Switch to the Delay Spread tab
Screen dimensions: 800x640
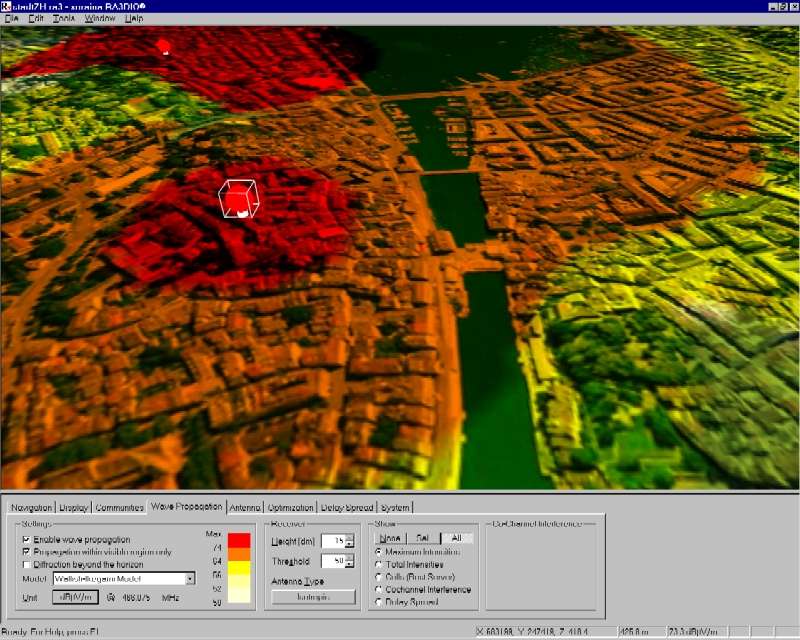click(348, 507)
